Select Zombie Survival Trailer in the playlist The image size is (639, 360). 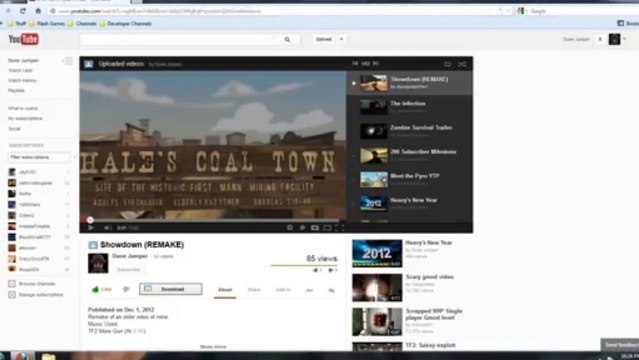410,131
